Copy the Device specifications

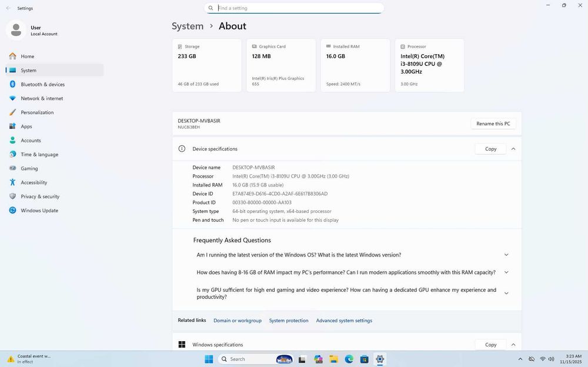[490, 149]
